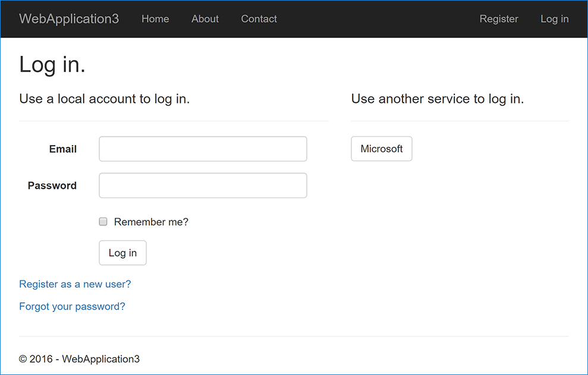Click the WebApplication3 brand link

[68, 18]
